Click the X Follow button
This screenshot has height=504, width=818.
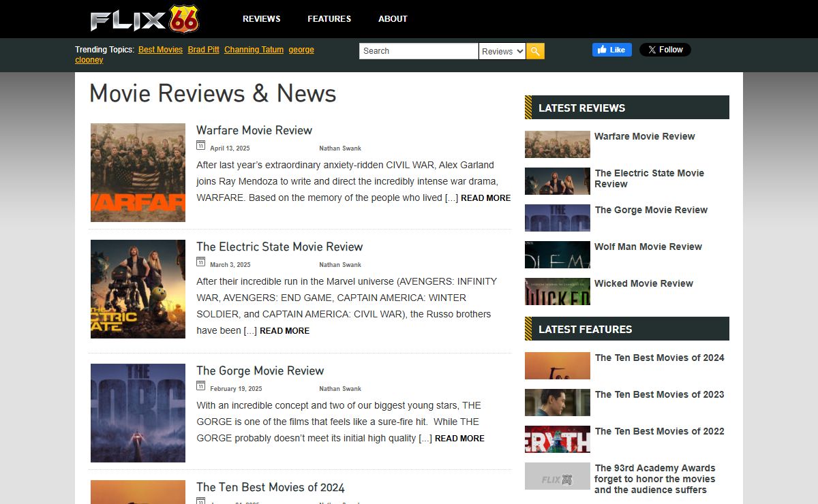click(x=665, y=50)
